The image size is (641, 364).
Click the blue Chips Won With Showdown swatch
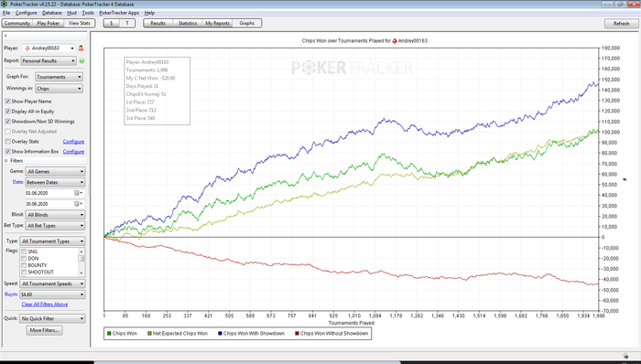pyautogui.click(x=220, y=334)
